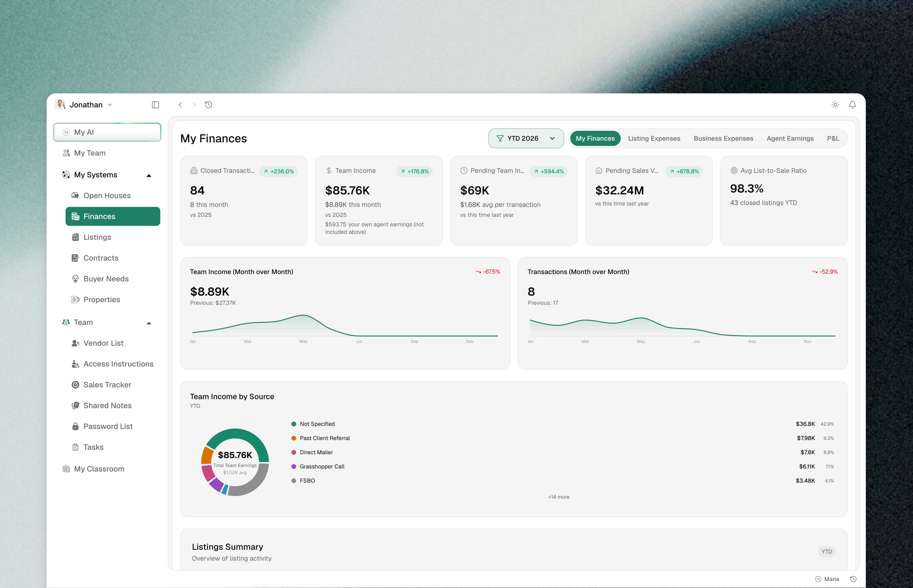The height and width of the screenshot is (588, 913).
Task: Open Access Instructions
Action: [113, 364]
